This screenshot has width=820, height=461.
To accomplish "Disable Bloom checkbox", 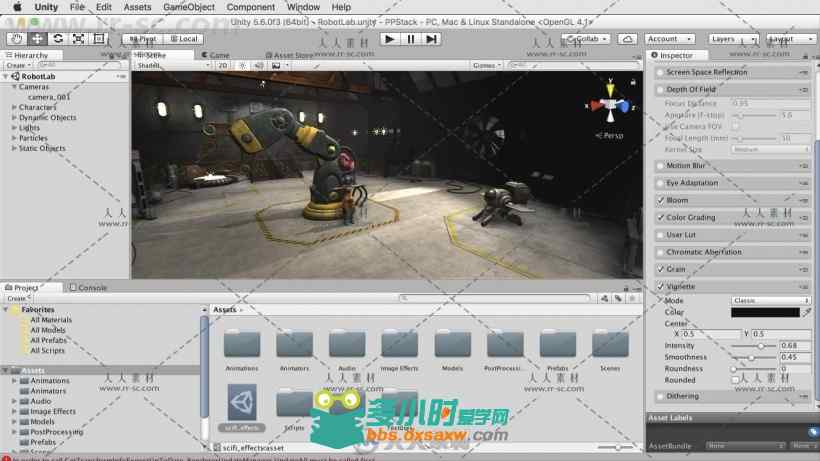I will (660, 200).
